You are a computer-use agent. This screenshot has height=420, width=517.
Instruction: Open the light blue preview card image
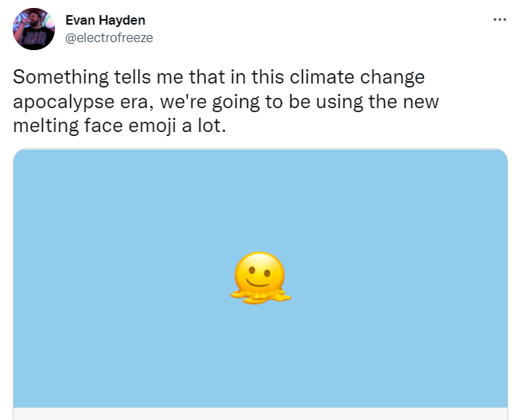pyautogui.click(x=260, y=278)
